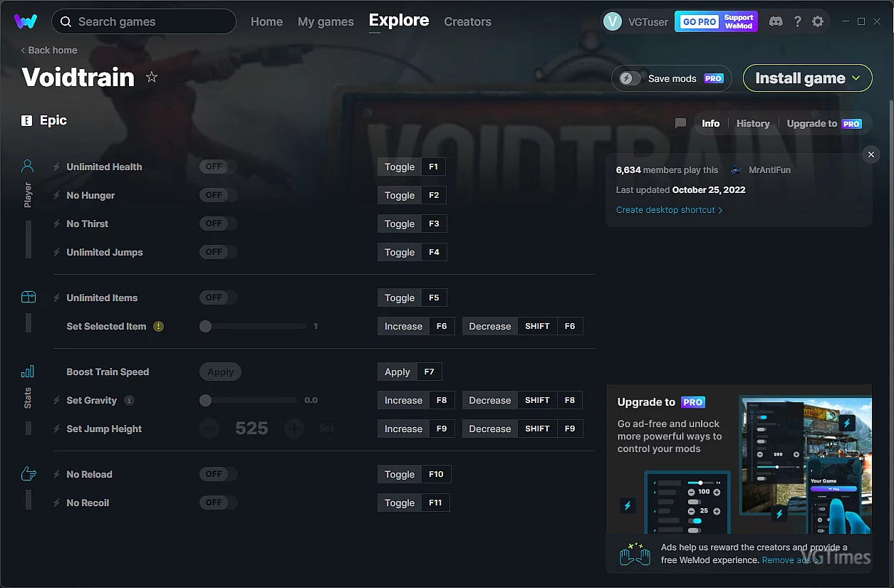Click the Set button for Jump Height

(326, 429)
